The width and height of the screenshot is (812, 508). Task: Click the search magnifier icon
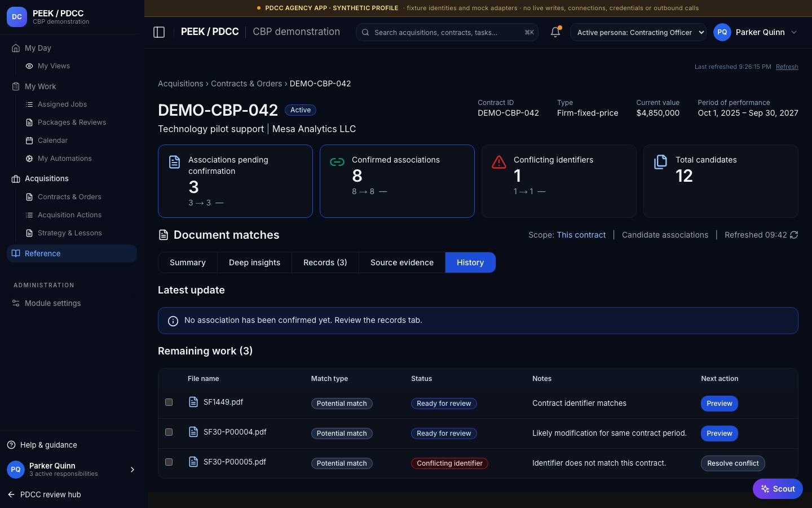point(365,32)
